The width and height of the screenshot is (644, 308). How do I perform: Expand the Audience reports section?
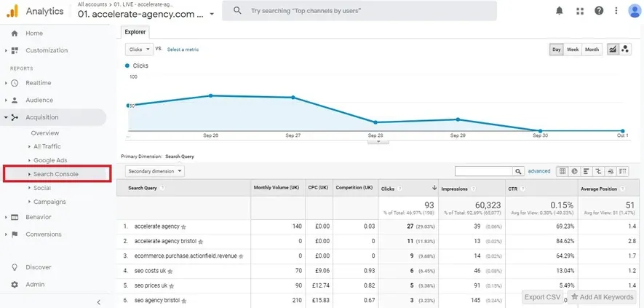6,100
